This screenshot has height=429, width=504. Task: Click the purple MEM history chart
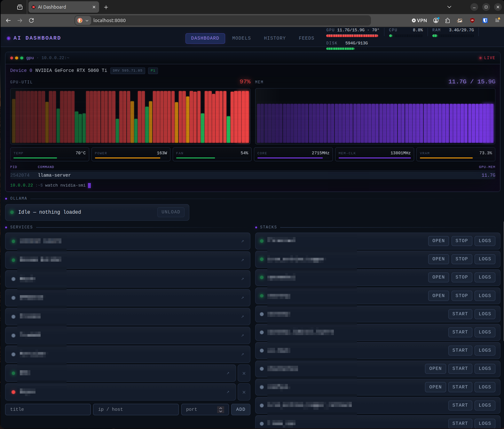375,116
